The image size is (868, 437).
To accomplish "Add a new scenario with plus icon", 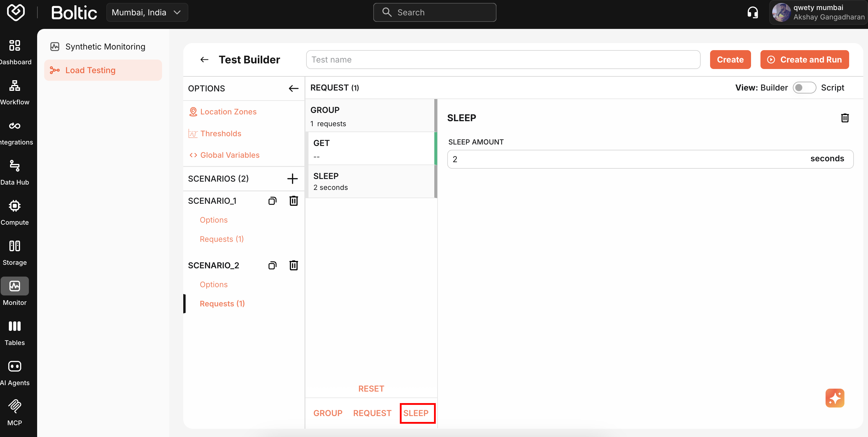I will point(292,179).
